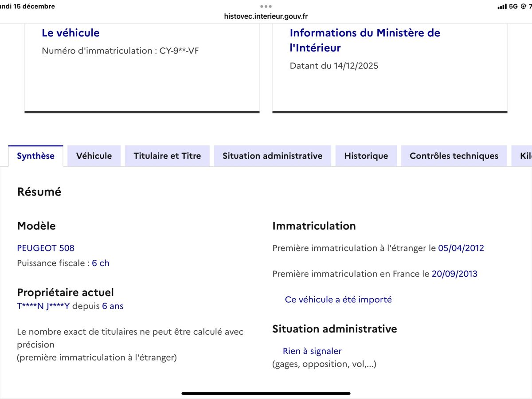
Task: Tap the three-dot multitasking icon at top
Action: pos(266,6)
